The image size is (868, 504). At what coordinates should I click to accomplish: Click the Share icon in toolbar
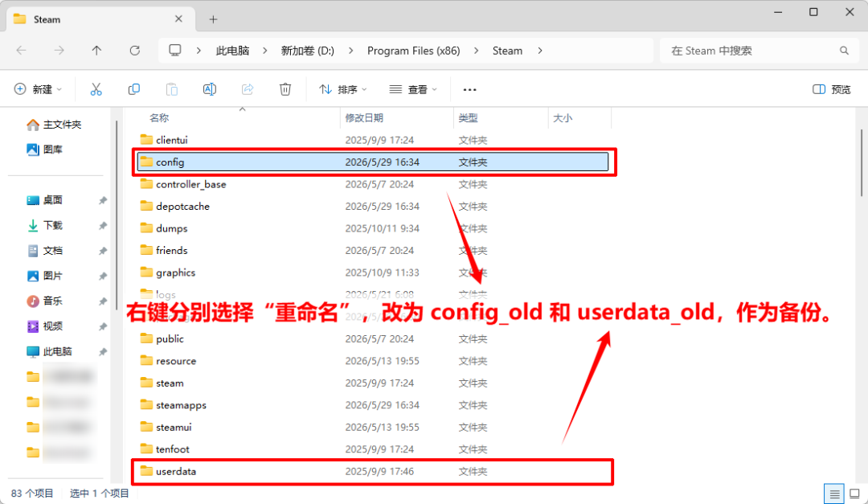(248, 89)
